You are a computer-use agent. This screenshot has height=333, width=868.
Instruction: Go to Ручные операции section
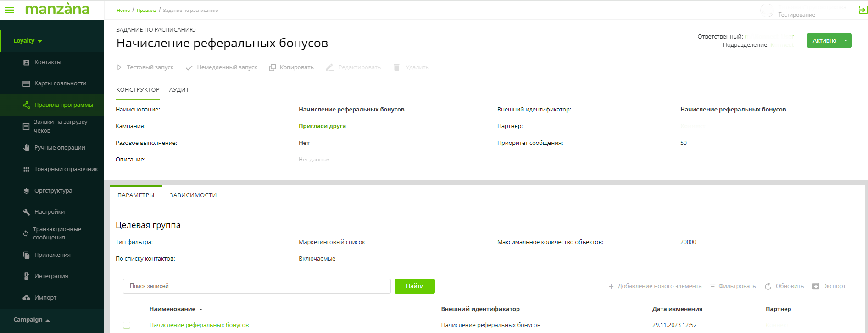tap(60, 148)
